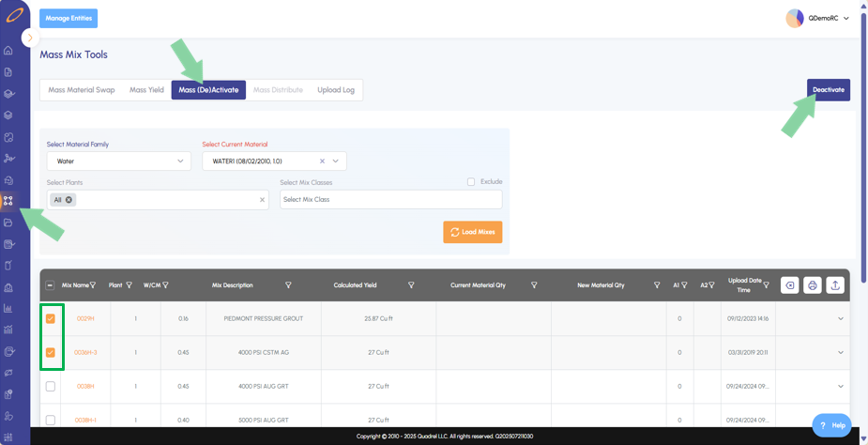Click the PIEDMONT PRESSURE GROUT description cell
868x445 pixels.
pyautogui.click(x=264, y=319)
